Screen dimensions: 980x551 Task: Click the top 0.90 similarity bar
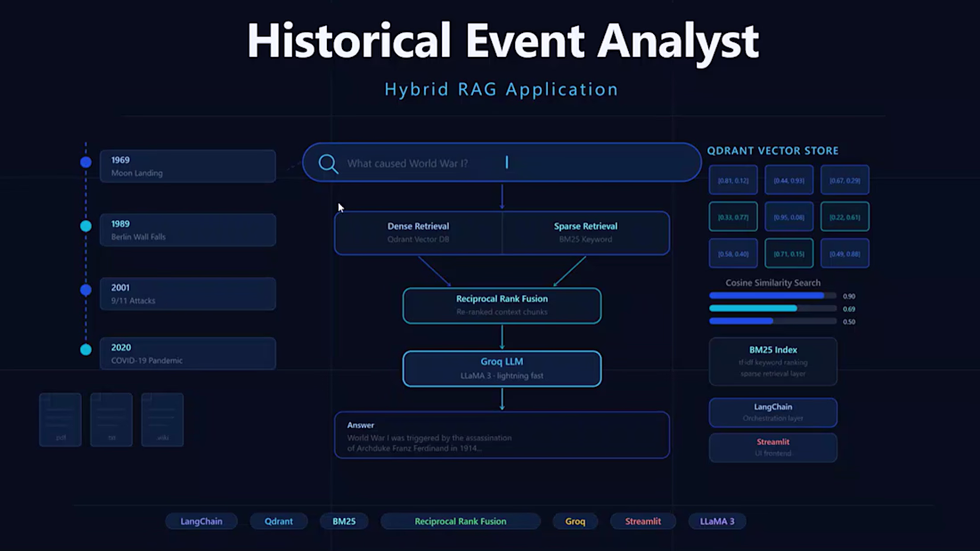pos(773,296)
